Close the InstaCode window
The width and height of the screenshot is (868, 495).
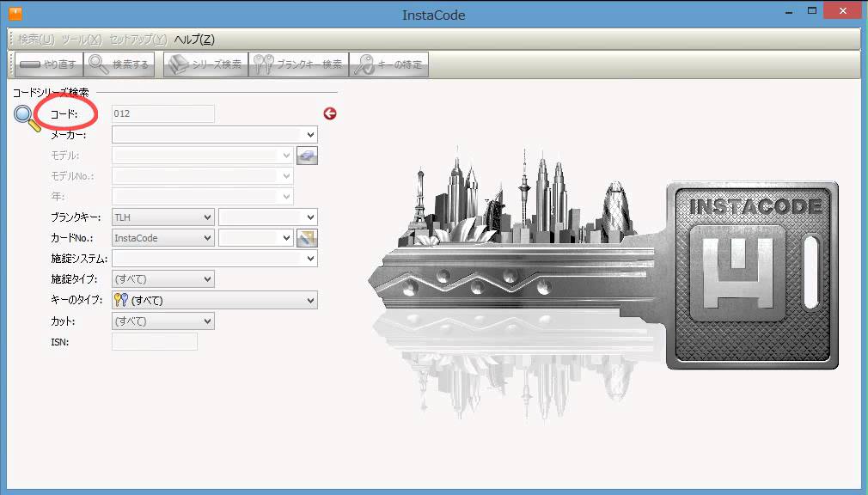[x=843, y=10]
